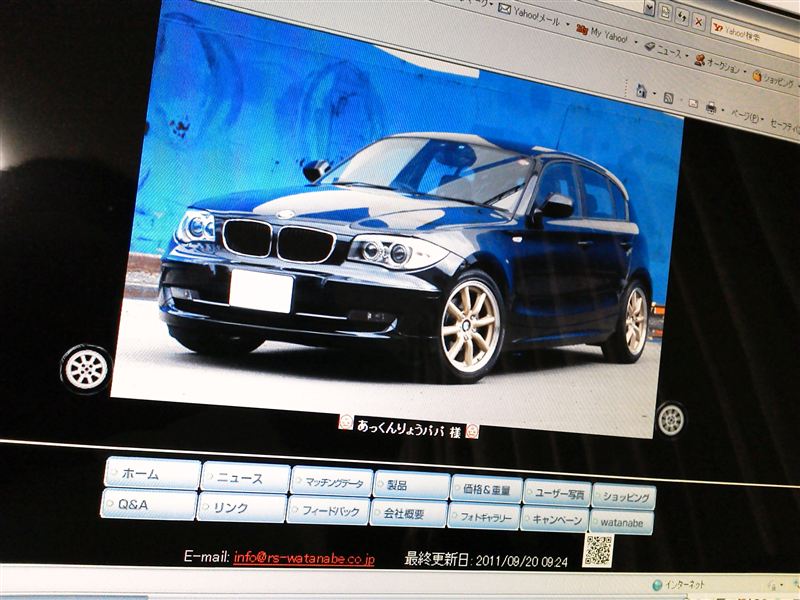
Task: Open the フィードバック page
Action: [328, 510]
